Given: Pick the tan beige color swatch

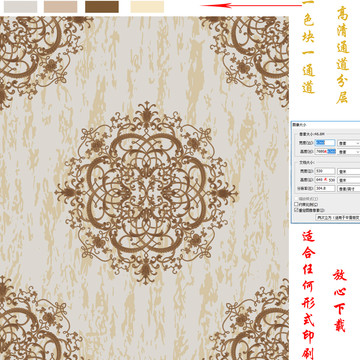Looking at the screenshot, I should [x=61, y=7].
